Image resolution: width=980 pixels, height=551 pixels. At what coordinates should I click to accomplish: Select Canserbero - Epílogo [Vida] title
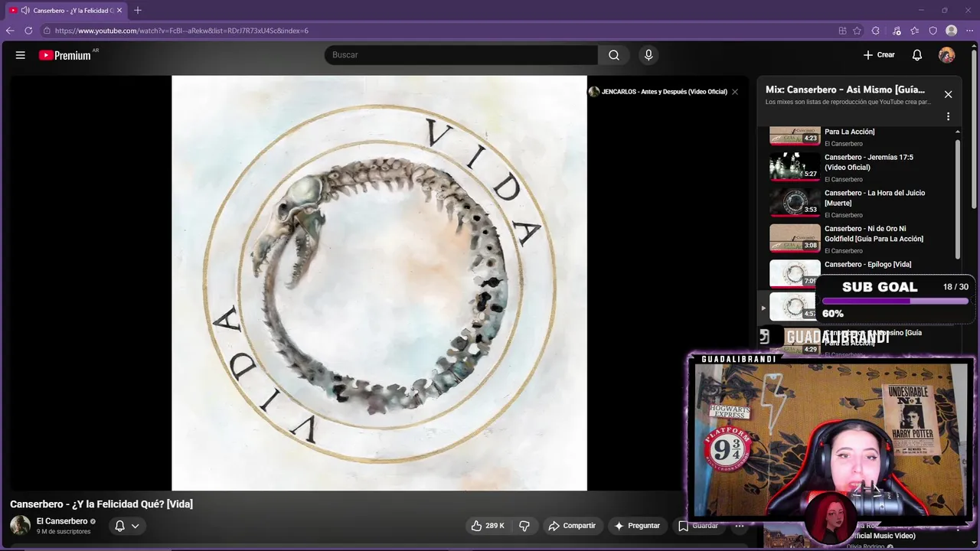[x=867, y=265]
